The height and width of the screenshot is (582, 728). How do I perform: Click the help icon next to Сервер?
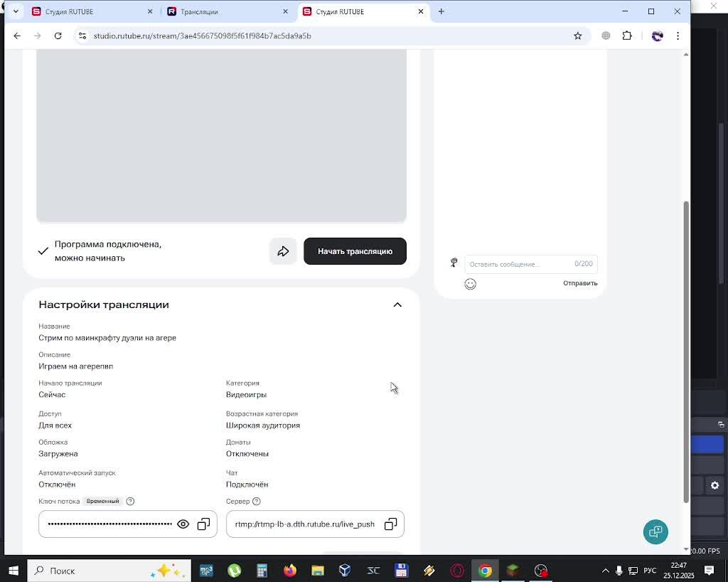[257, 502]
